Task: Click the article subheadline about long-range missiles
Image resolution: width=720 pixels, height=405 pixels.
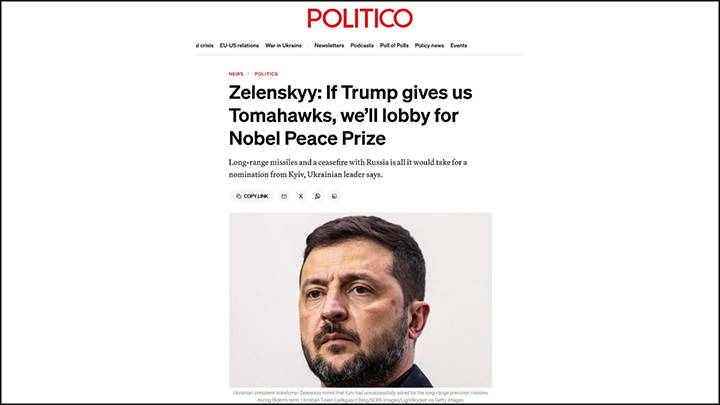Action: pos(360,167)
